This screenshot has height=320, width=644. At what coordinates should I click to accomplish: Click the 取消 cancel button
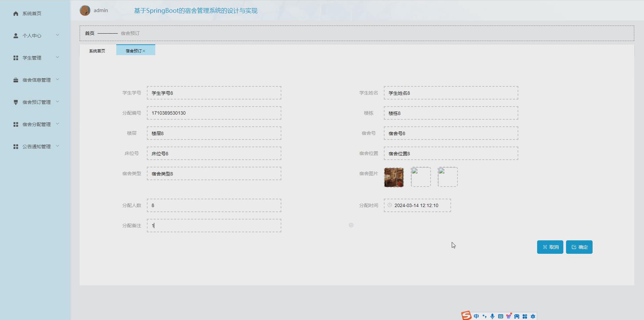point(550,247)
